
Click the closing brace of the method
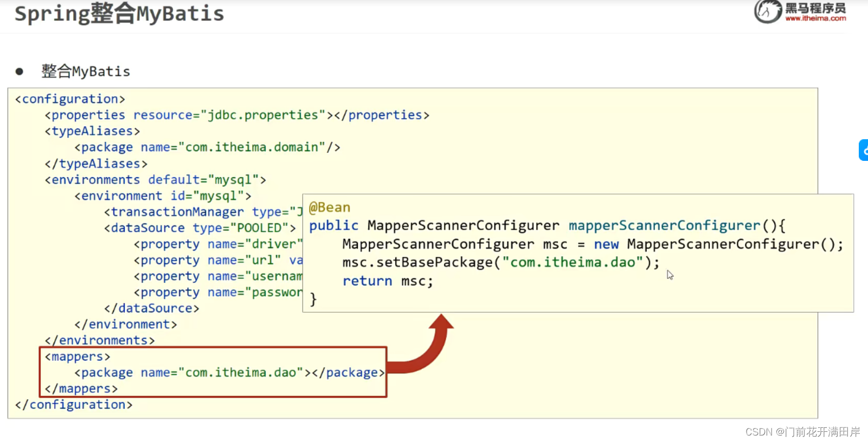point(313,299)
